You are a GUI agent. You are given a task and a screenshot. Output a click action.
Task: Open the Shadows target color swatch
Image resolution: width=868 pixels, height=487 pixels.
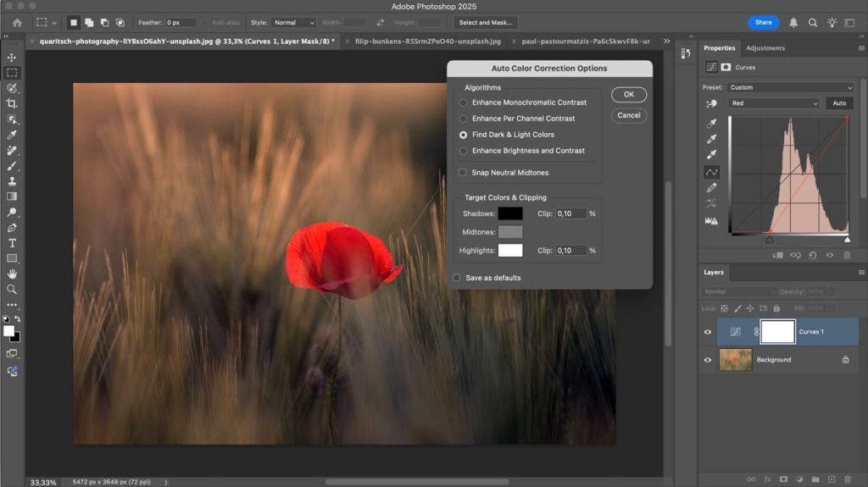point(509,213)
